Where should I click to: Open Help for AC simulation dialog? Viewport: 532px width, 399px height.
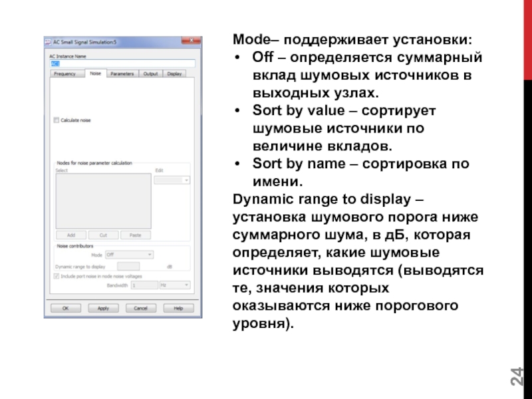pos(178,308)
